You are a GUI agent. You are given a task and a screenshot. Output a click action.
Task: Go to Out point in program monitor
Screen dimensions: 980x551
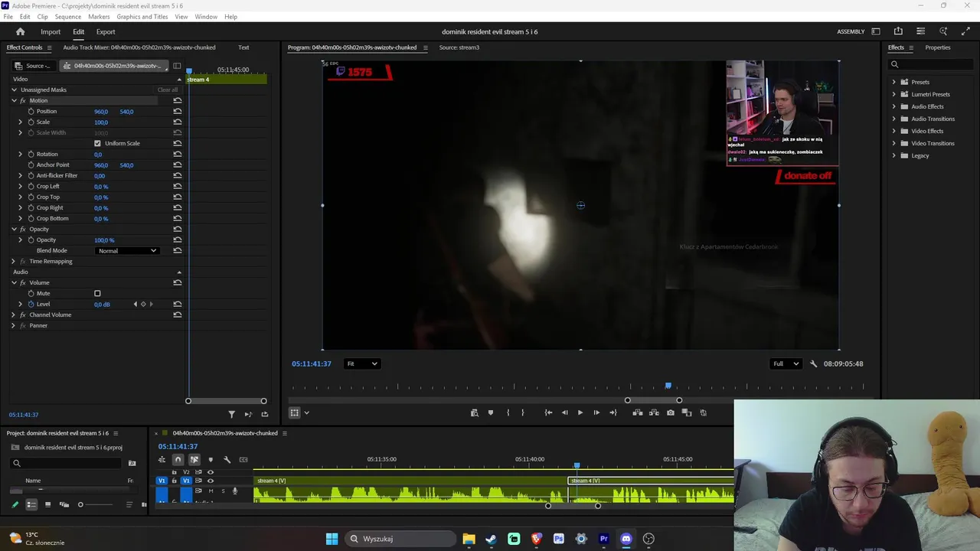click(x=612, y=412)
